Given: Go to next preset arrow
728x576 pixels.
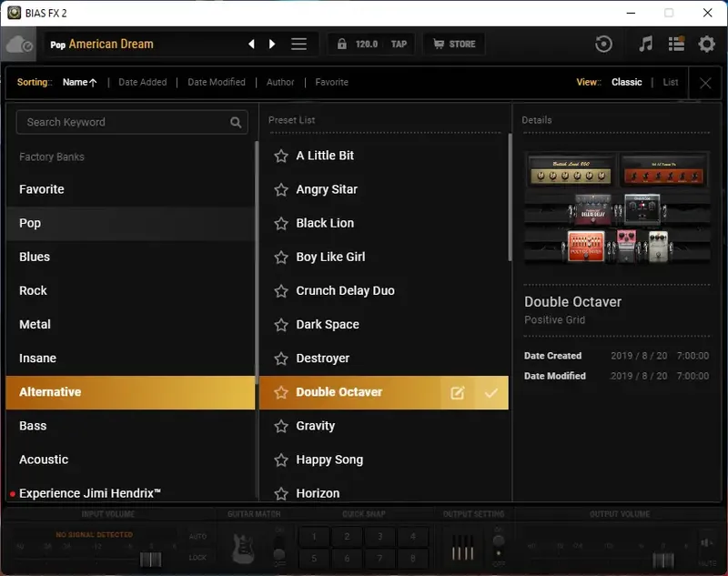Looking at the screenshot, I should click(x=272, y=44).
